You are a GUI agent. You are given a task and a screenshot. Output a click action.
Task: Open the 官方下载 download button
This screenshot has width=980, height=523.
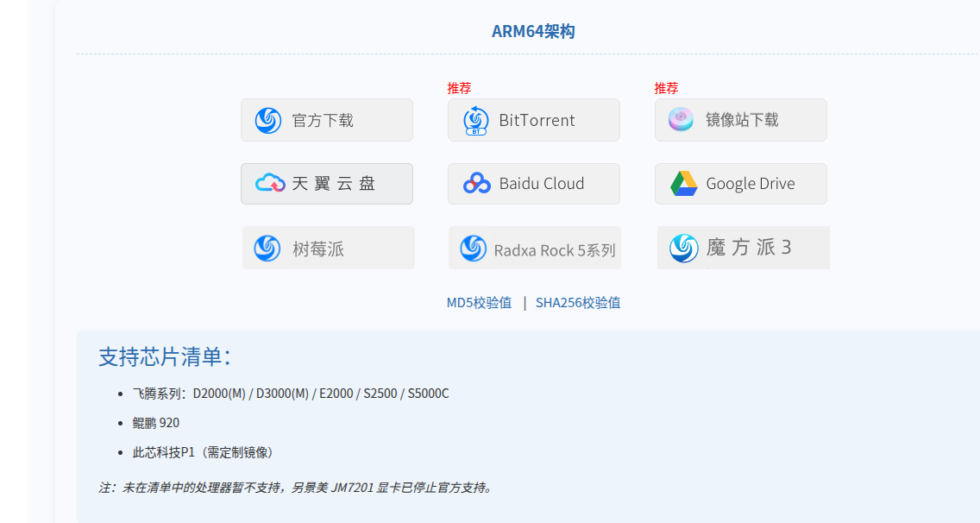(x=327, y=120)
